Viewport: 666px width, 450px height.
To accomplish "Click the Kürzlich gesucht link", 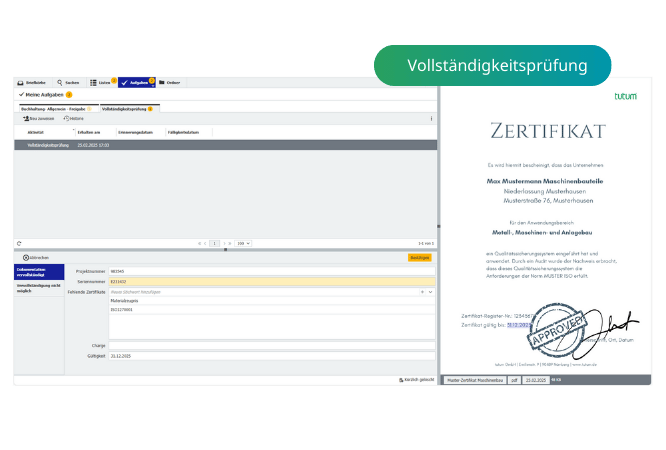I will pos(417,379).
